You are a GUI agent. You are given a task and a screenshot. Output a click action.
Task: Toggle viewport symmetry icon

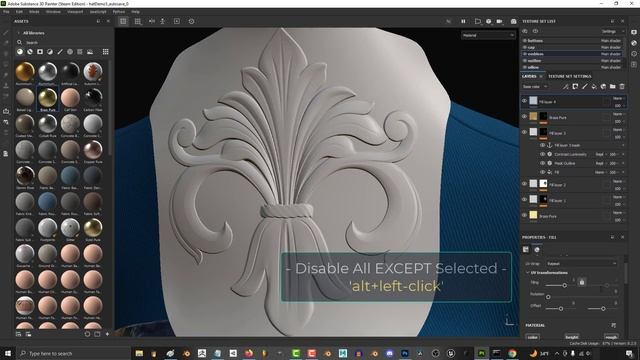tap(152, 21)
